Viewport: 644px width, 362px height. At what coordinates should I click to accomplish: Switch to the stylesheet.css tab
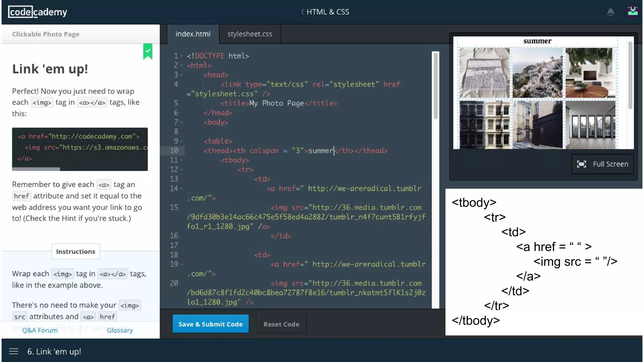[250, 34]
